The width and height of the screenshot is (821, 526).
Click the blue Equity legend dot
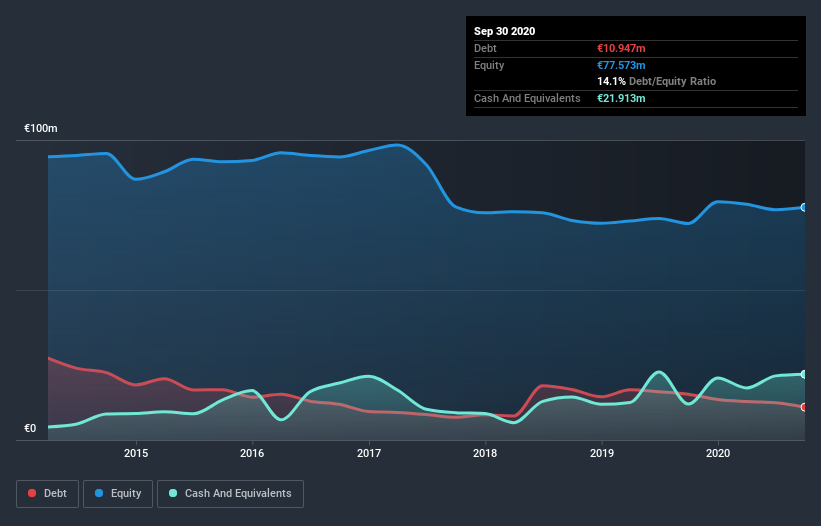(99, 493)
